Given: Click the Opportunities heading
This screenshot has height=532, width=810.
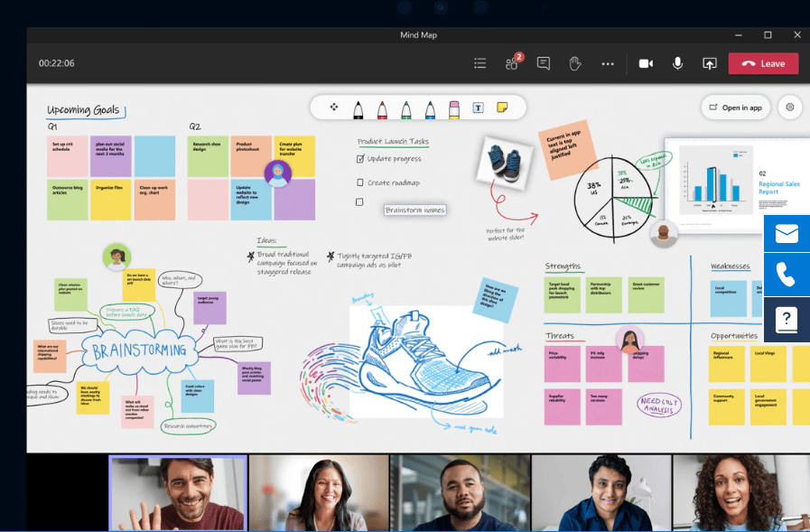Looking at the screenshot, I should coord(734,336).
